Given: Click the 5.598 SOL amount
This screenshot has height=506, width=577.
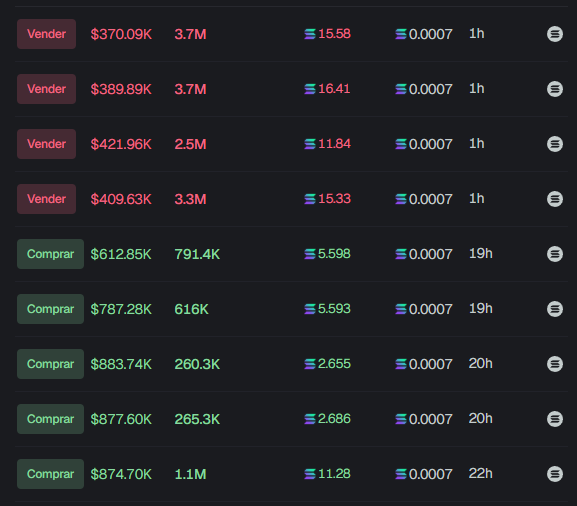Looking at the screenshot, I should pyautogui.click(x=334, y=254).
